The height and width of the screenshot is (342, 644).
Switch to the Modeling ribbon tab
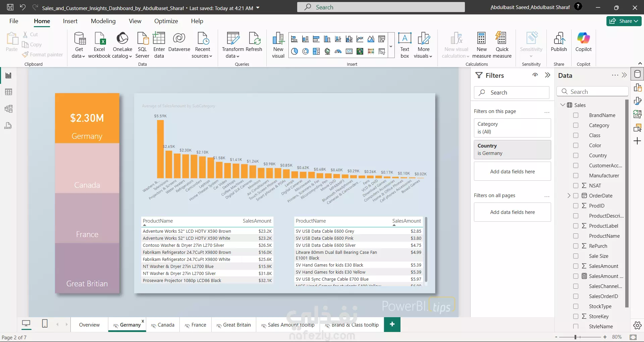(x=103, y=21)
